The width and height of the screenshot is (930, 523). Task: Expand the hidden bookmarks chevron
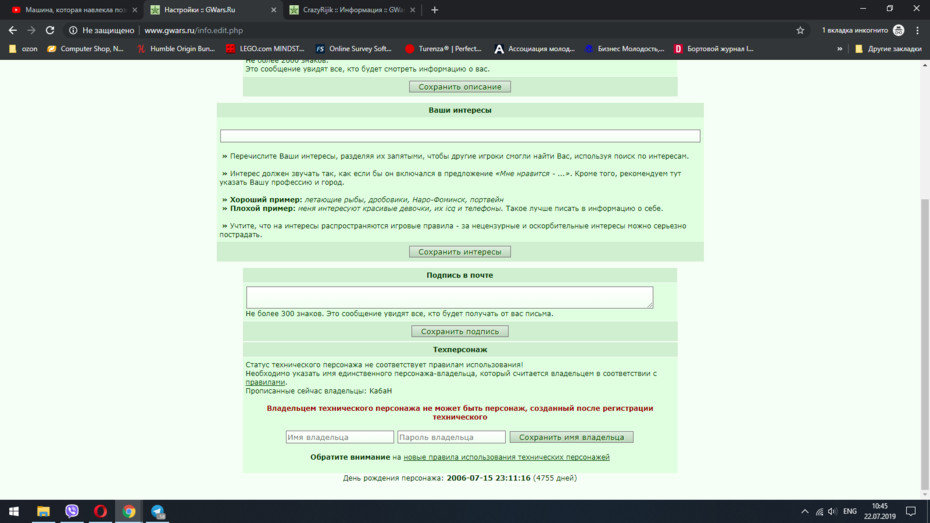(x=839, y=49)
